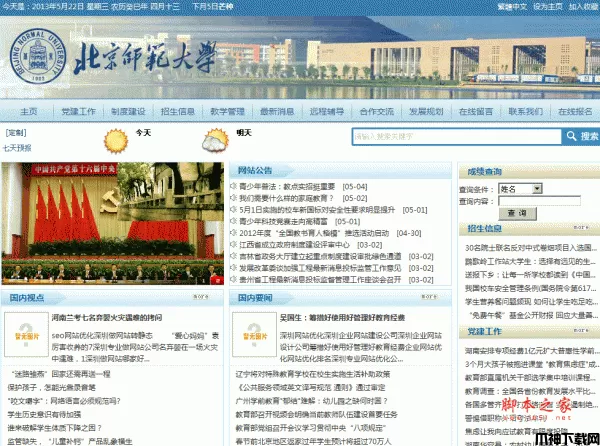Open 远程辅导 navigation menu item
600x446 pixels.
(327, 111)
